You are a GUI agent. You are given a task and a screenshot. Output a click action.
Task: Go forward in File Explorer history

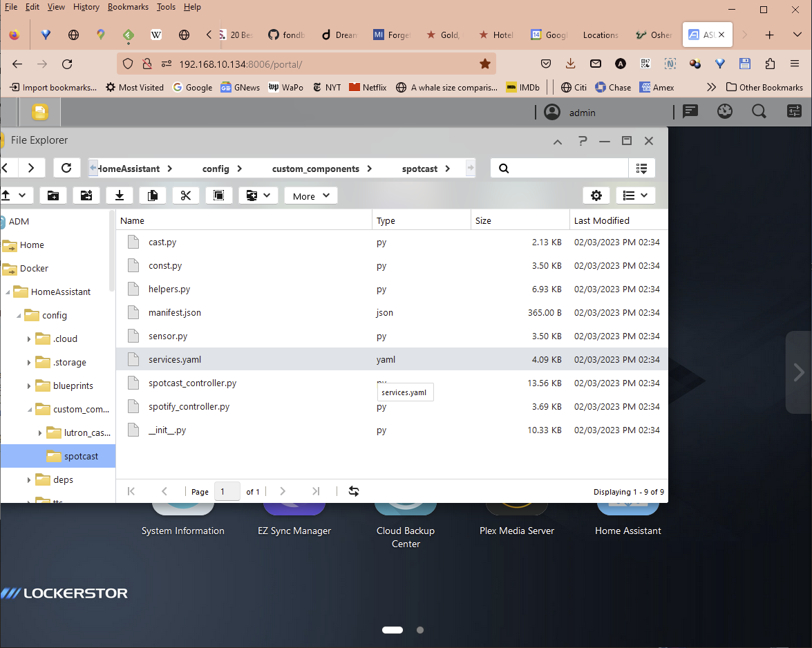point(31,168)
